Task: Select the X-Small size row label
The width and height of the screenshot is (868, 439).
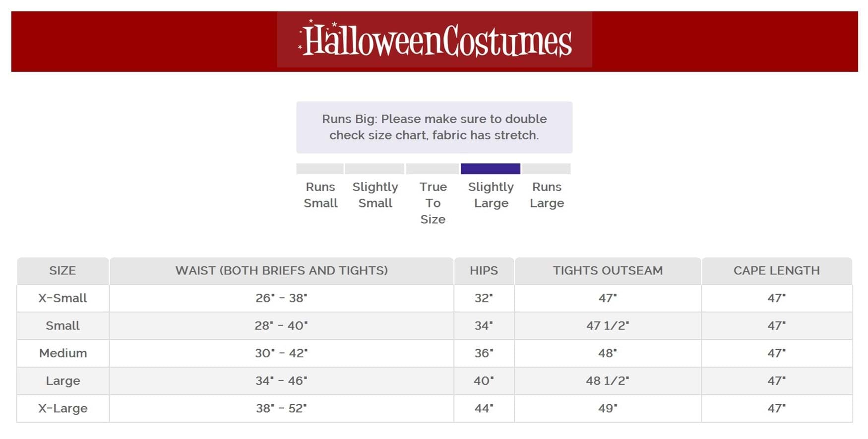Action: click(x=62, y=298)
